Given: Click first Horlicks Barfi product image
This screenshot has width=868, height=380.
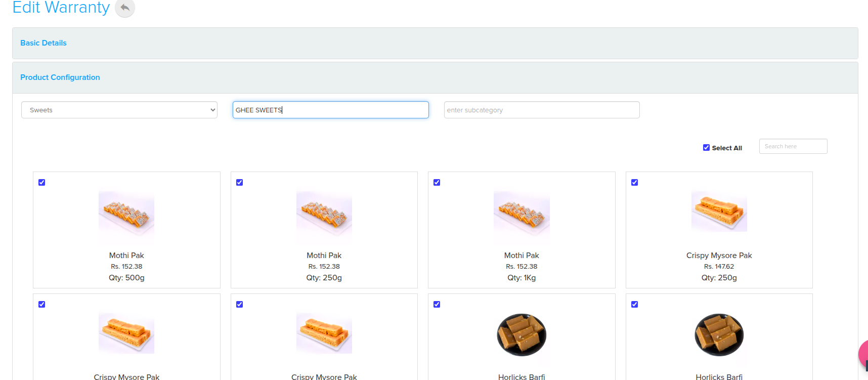Looking at the screenshot, I should [x=522, y=335].
